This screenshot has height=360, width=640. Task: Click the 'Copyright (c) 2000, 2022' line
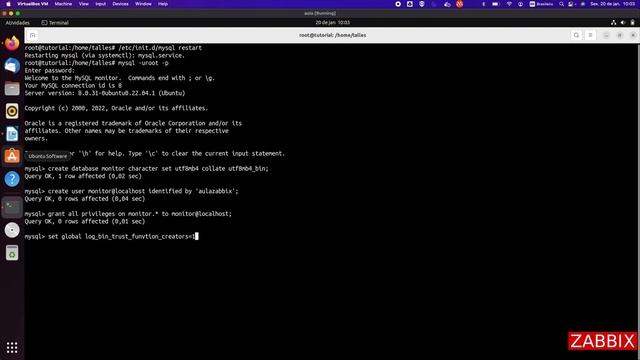click(x=116, y=108)
